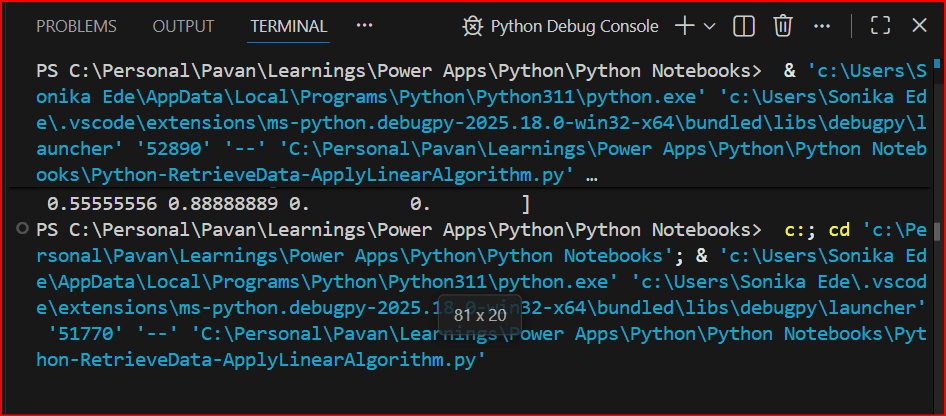
Task: Kill the terminal with the trash icon
Action: click(x=783, y=26)
